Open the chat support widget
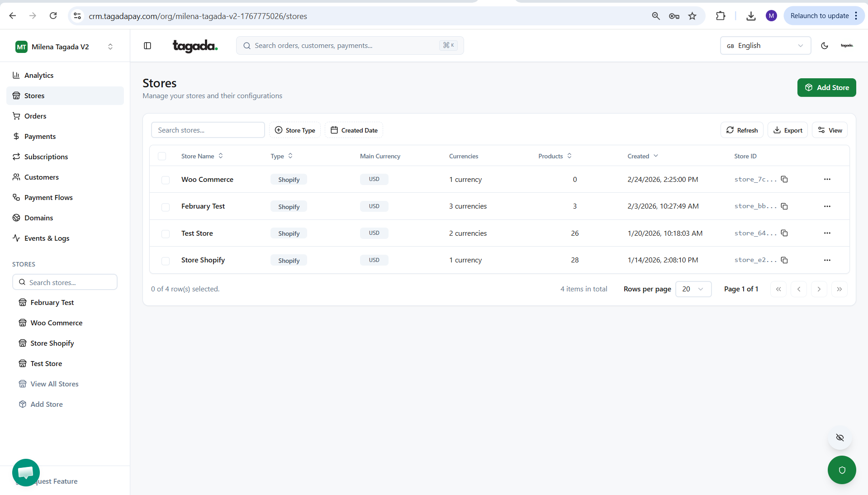 (x=26, y=472)
